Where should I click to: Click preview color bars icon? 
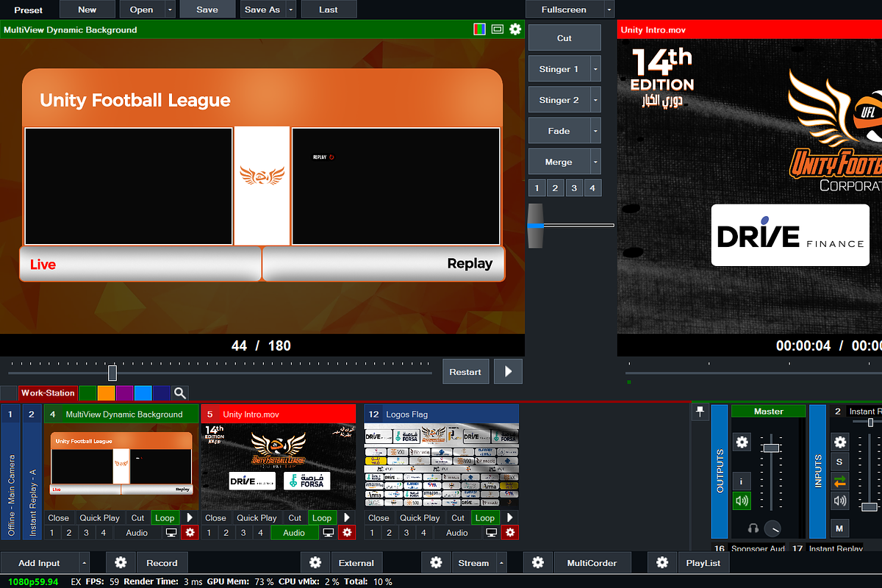click(479, 29)
